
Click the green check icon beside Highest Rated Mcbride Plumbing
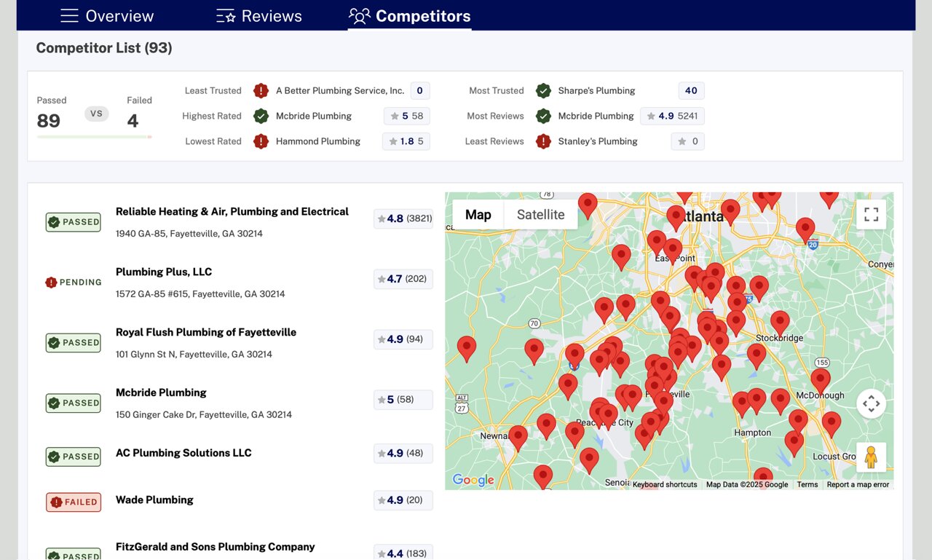261,116
